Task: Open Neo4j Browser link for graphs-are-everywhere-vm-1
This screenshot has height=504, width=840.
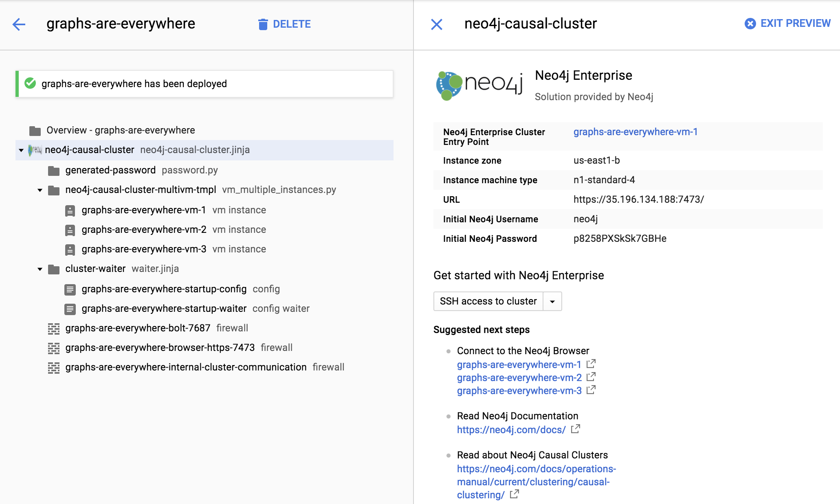Action: 519,365
